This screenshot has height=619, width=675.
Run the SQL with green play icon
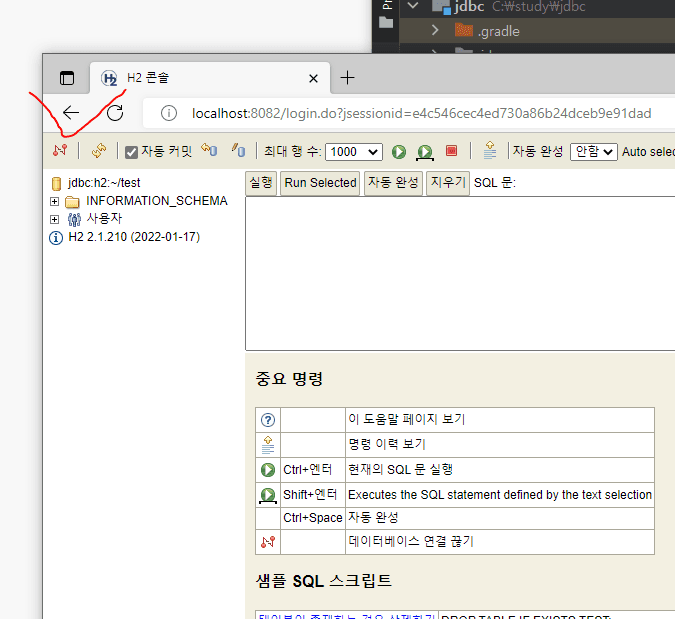(399, 152)
